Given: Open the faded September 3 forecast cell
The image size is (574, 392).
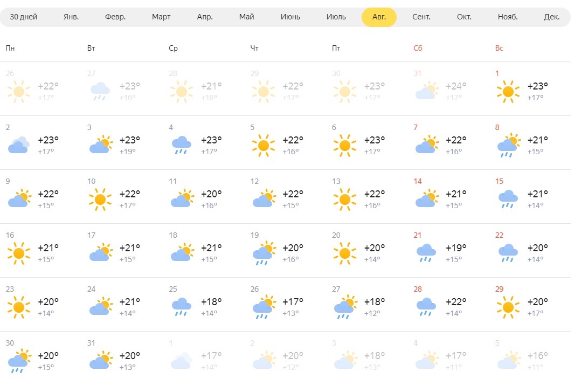Looking at the screenshot, I should coord(367,358).
